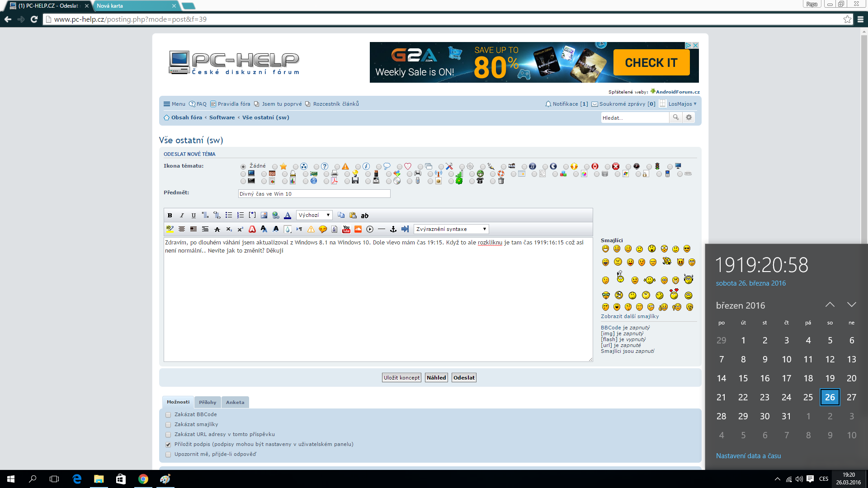Switch to the Nová karta browser tab
The height and width of the screenshot is (488, 868).
pyautogui.click(x=136, y=6)
